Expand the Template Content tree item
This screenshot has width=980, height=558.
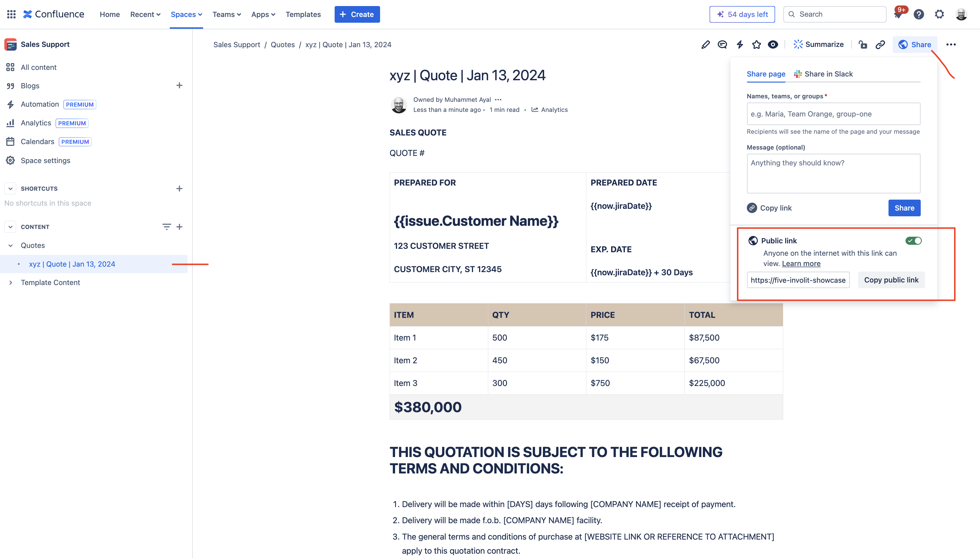coord(11,283)
